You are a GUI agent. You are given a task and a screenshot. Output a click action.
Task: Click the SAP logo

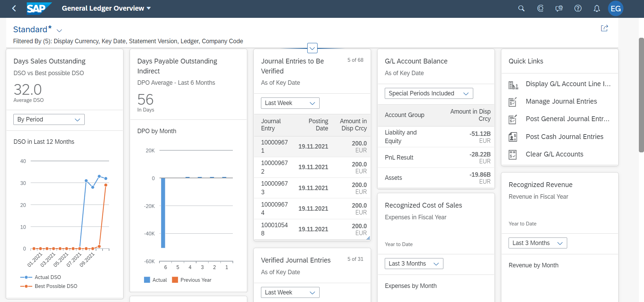[x=39, y=8]
